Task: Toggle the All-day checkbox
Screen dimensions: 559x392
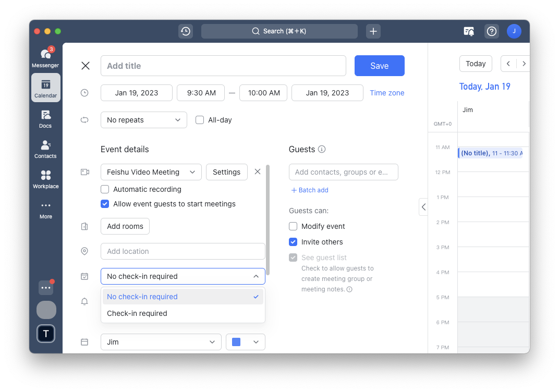Action: click(x=200, y=120)
